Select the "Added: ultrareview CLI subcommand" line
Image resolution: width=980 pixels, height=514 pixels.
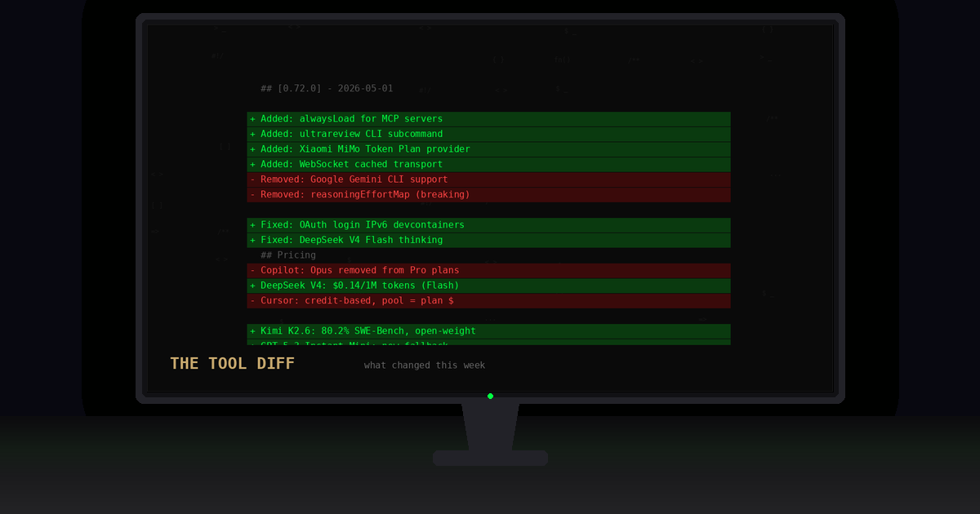click(x=488, y=134)
